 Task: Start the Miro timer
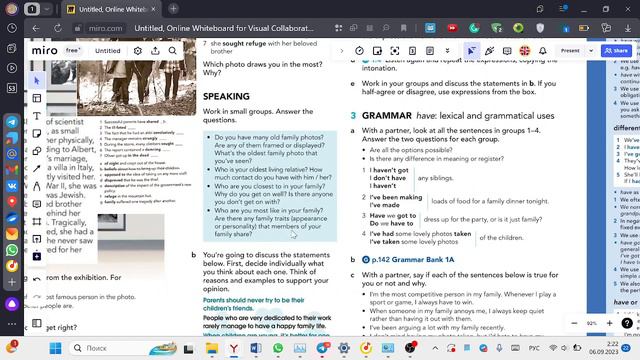pos(359,51)
